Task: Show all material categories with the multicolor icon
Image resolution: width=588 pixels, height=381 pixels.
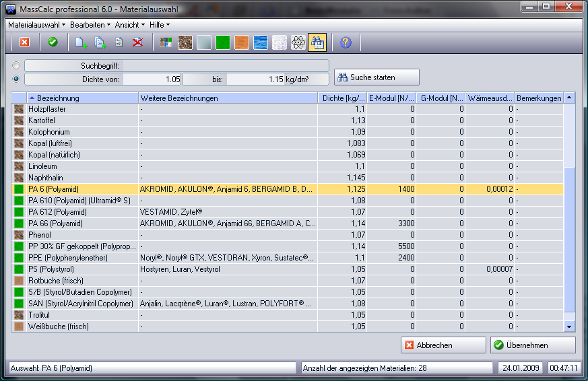Action: pyautogui.click(x=166, y=42)
